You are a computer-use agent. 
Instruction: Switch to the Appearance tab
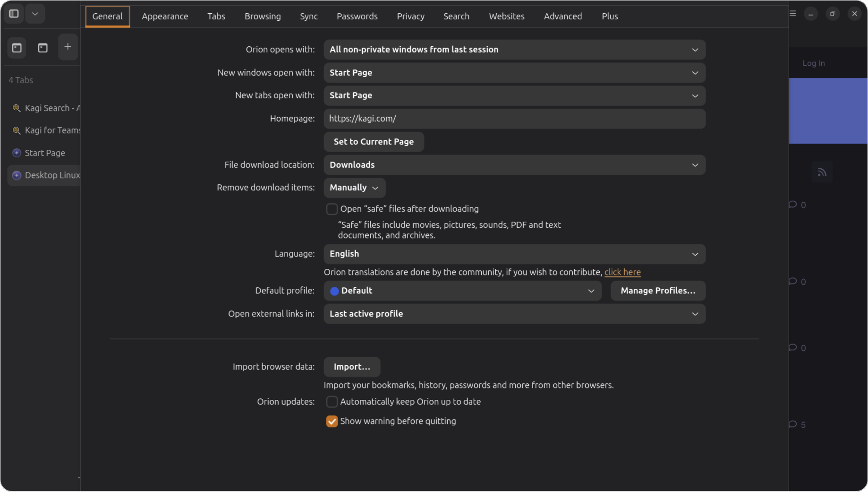[x=165, y=17]
